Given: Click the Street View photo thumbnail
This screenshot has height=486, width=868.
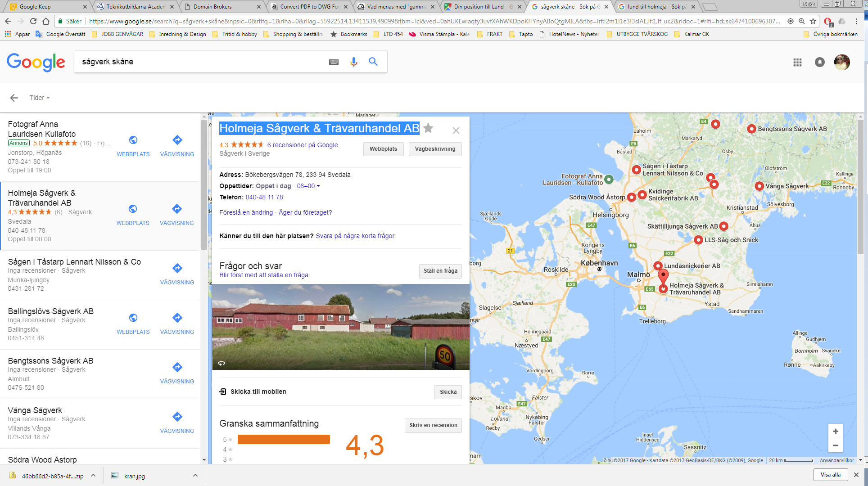Looking at the screenshot, I should 340,327.
